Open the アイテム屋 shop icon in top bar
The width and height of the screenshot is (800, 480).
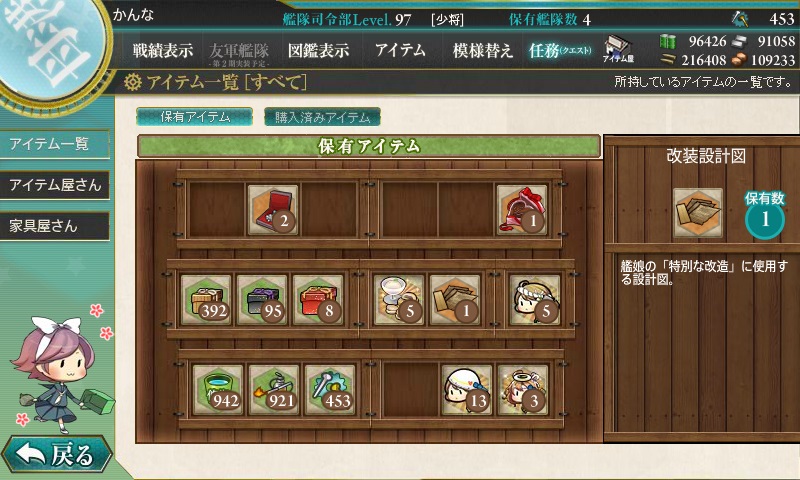click(618, 50)
